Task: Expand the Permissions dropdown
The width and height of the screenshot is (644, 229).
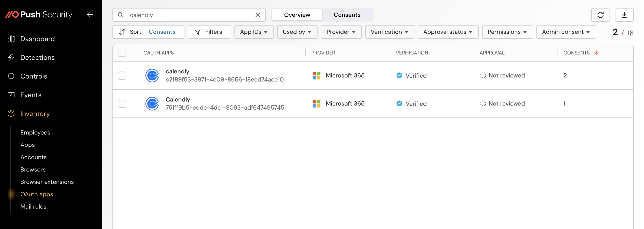Action: tap(507, 32)
